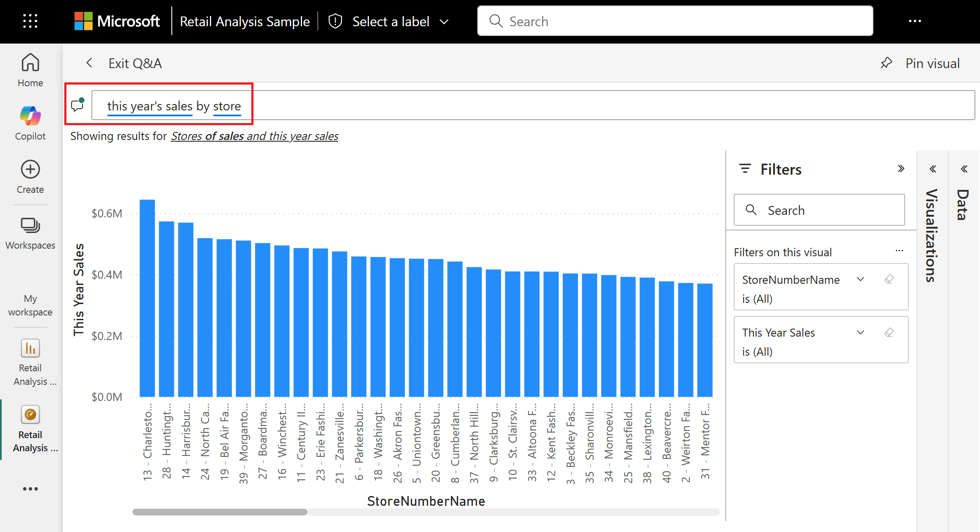980x532 pixels.
Task: Expand the Visualizations pane
Action: point(933,169)
